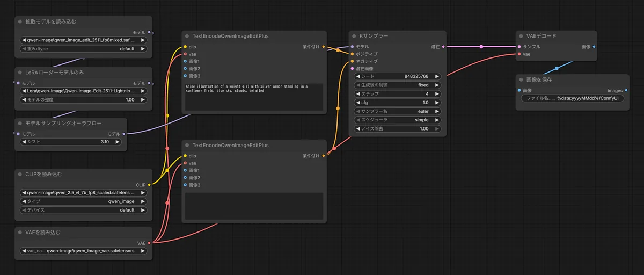644x275 pixels.
Task: Click the ポジティブ input port on Kサンプラー
Action: pyautogui.click(x=353, y=54)
